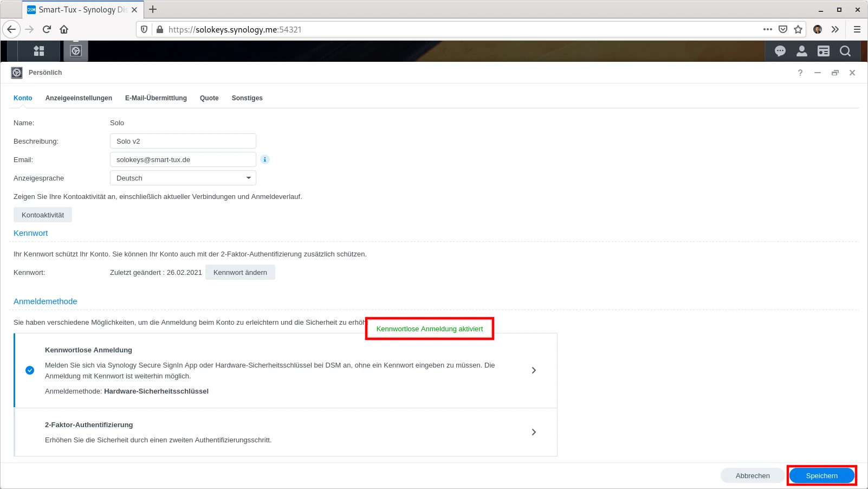The height and width of the screenshot is (489, 868).
Task: Click the padlock site security icon
Action: coord(159,29)
